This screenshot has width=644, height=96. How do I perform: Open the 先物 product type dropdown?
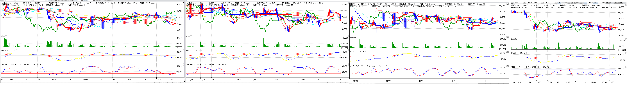tap(524, 2)
